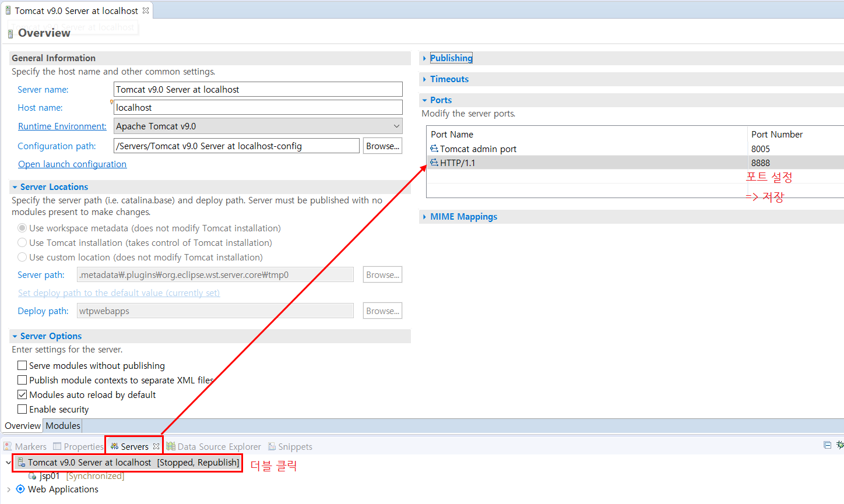Click the HTTP/1.1 port row icon
844x504 pixels.
(x=434, y=163)
